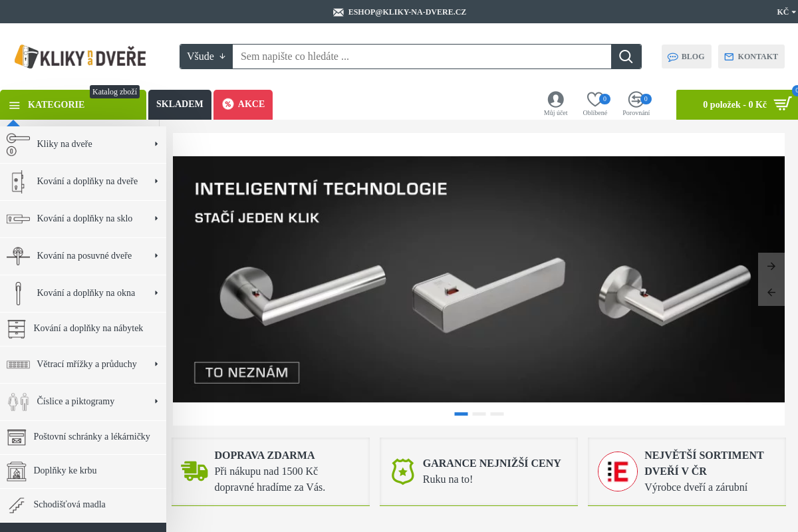Click the lock icon for Kování a doplňky na dveře
This screenshot has width=798, height=532.
18,182
